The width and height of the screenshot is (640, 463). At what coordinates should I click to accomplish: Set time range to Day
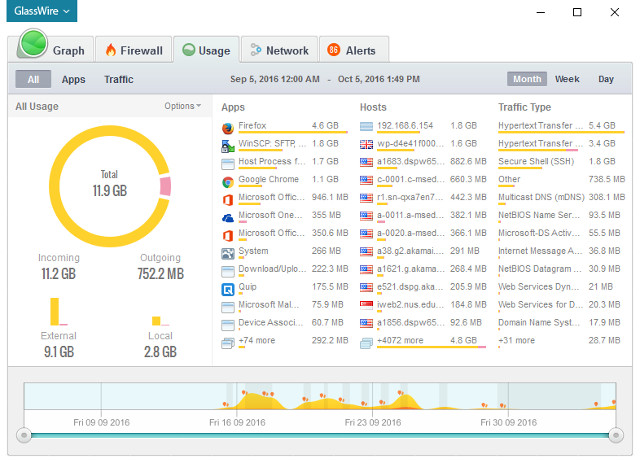coord(606,79)
